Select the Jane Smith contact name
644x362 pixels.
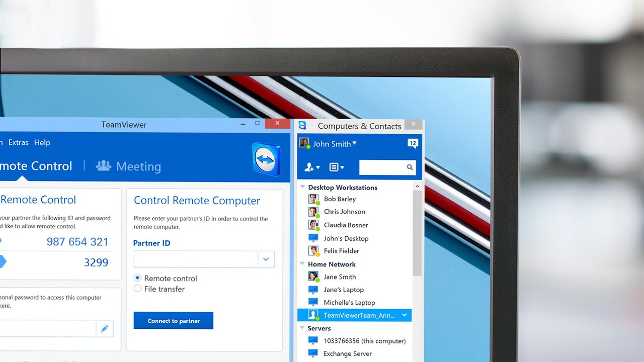340,277
